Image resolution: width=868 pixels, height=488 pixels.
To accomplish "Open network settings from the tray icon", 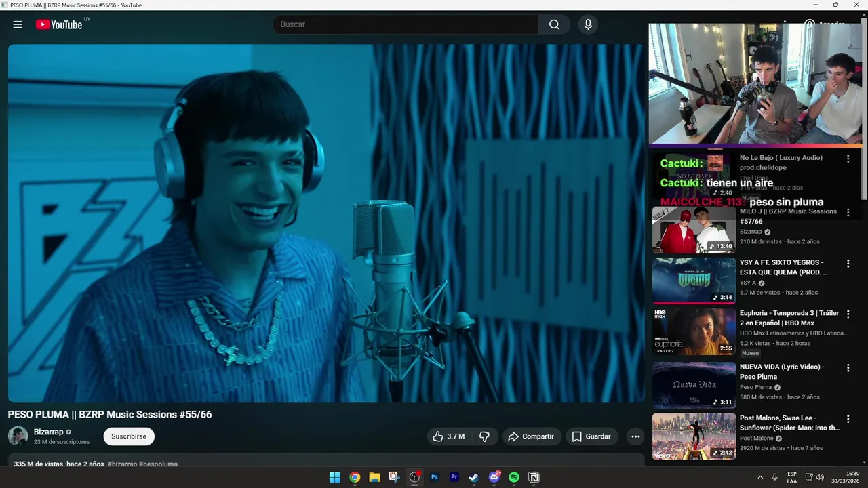I will click(x=809, y=477).
